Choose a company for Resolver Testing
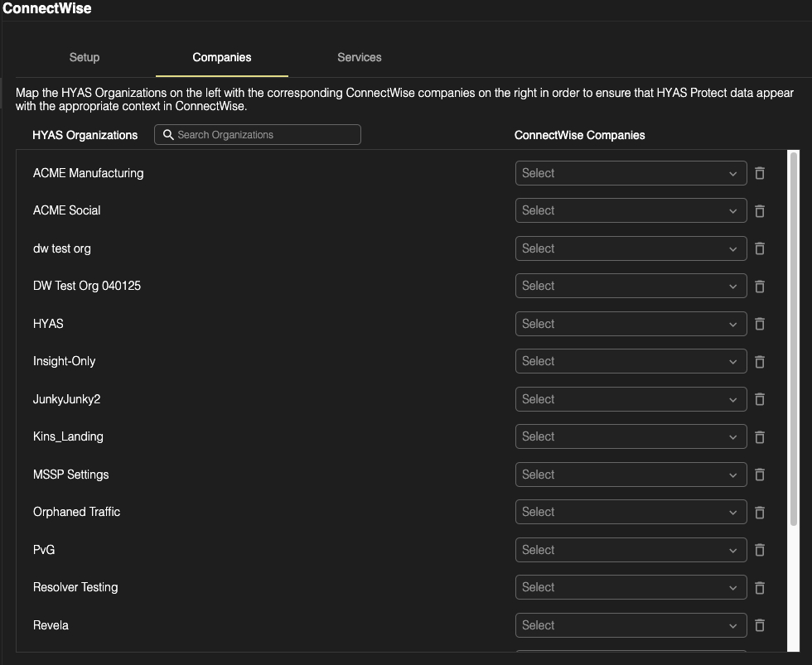812x665 pixels. point(631,587)
